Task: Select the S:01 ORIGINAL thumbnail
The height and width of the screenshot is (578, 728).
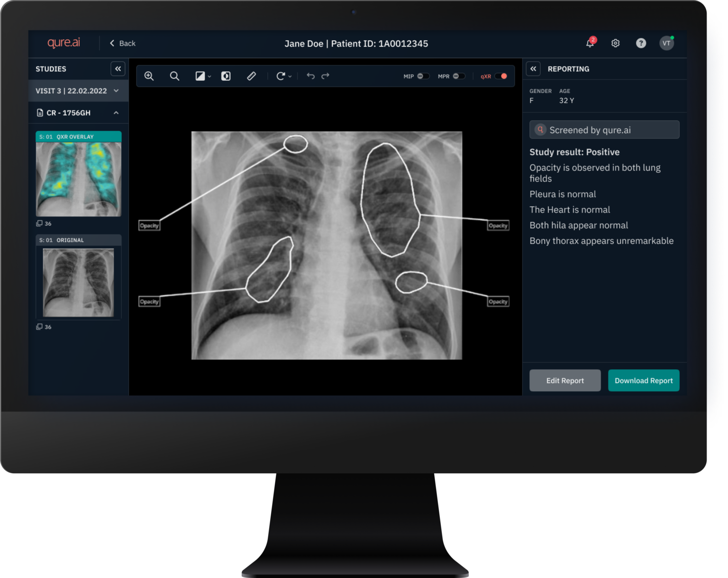Action: 78,283
